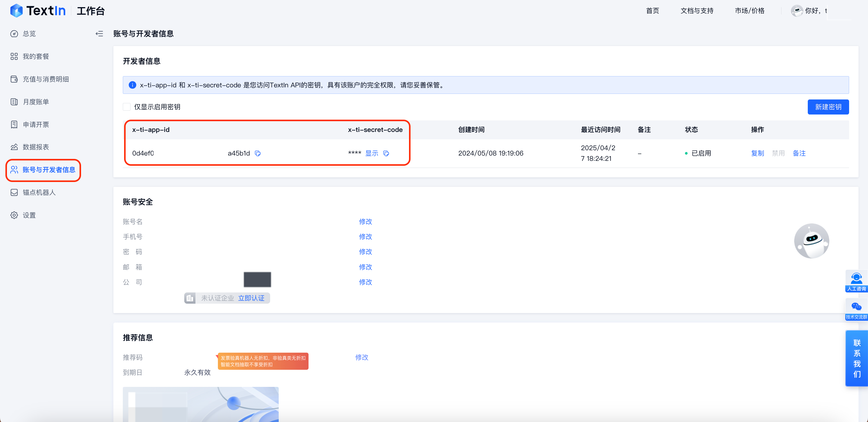Open 市场/价格 from top menu
The width and height of the screenshot is (868, 422).
tap(750, 10)
